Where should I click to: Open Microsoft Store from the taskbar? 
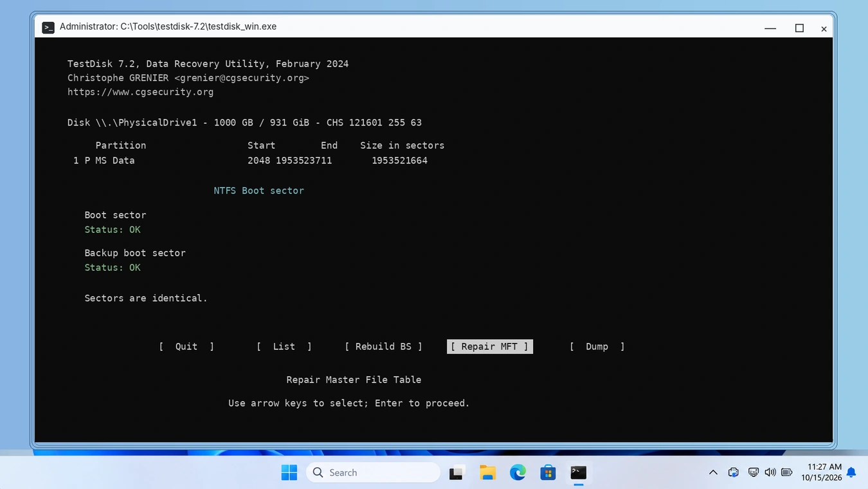tap(548, 473)
